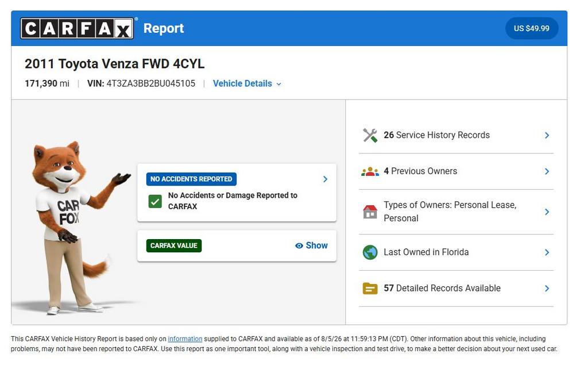Click the NO ACCIDENTS REPORTED badge
The image size is (588, 365).
[191, 179]
